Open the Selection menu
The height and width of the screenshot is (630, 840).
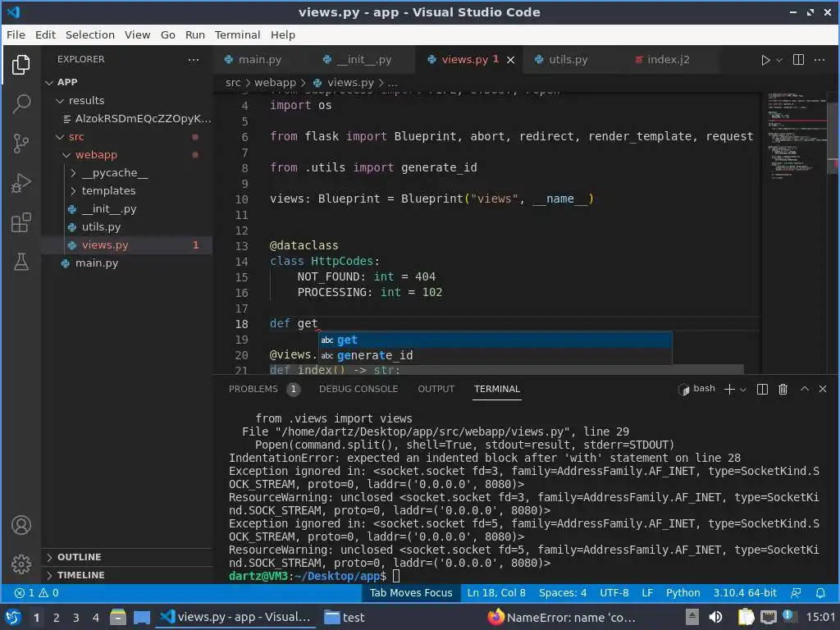[90, 34]
